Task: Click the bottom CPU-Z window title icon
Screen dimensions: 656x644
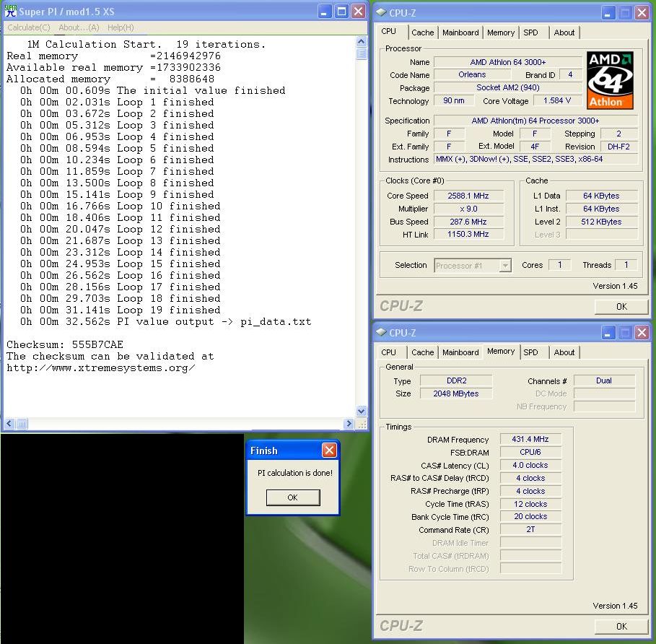Action: tap(381, 332)
